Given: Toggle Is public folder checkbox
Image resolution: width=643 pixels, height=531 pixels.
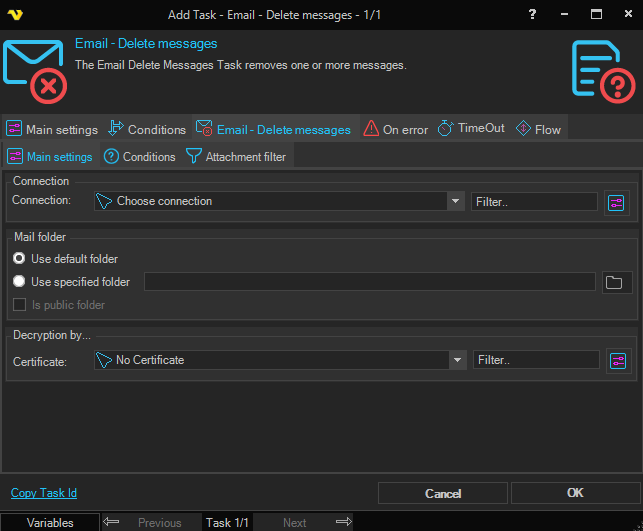Looking at the screenshot, I should coord(19,305).
